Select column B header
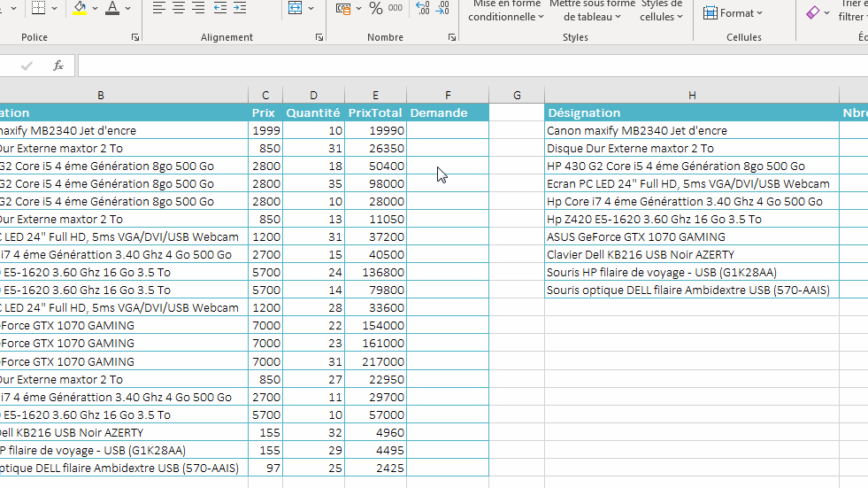This screenshot has height=488, width=868. coord(101,96)
